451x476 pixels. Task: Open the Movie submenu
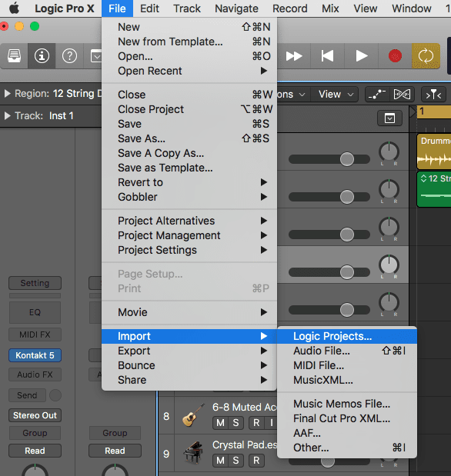tap(189, 312)
